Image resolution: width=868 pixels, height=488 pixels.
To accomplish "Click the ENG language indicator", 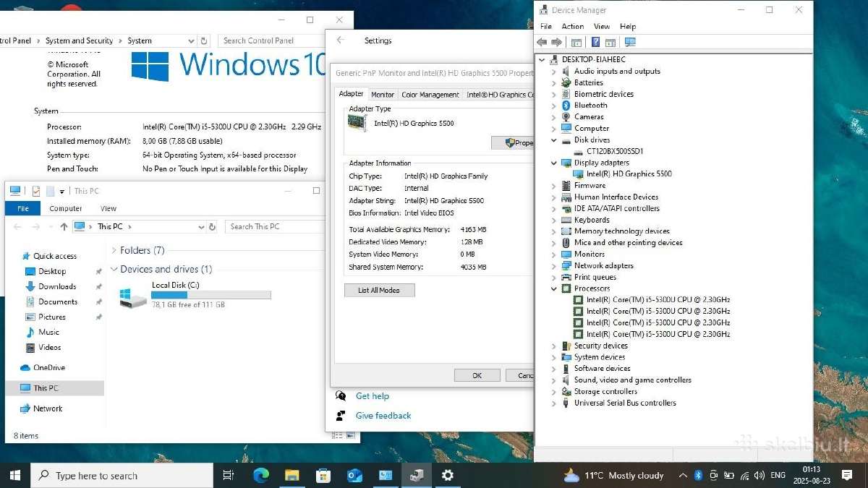I will click(x=778, y=475).
